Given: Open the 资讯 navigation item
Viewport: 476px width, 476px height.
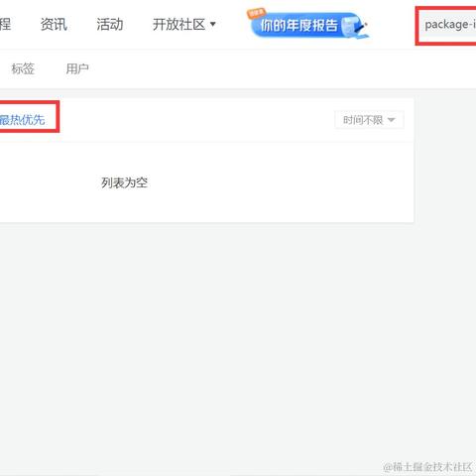Looking at the screenshot, I should click(54, 25).
